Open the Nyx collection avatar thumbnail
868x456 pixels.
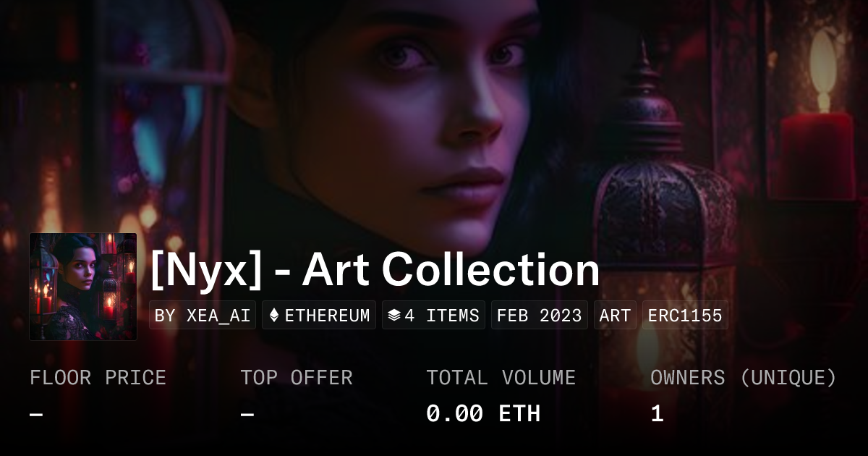83,287
